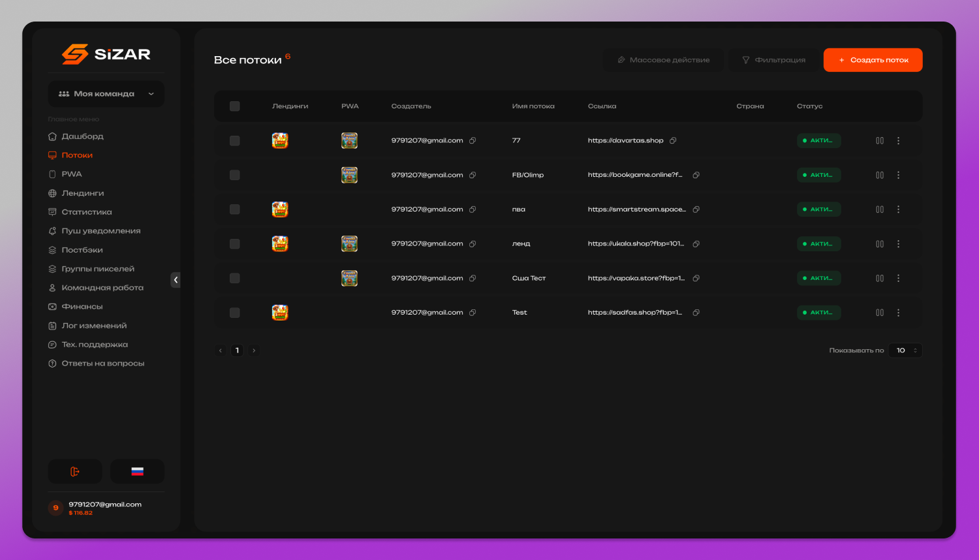
Task: Open landing thumbnail in пва row
Action: point(280,210)
